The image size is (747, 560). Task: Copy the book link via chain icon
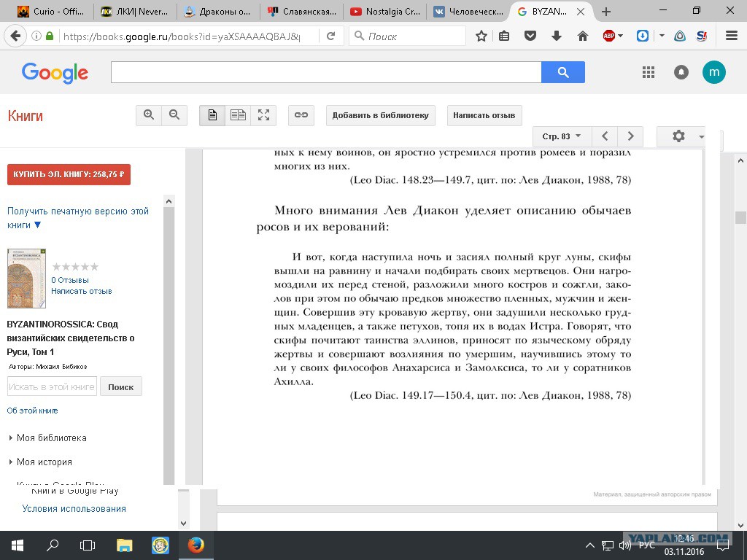pyautogui.click(x=301, y=115)
